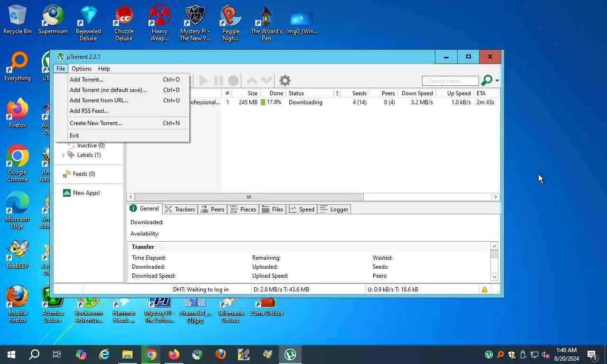The height and width of the screenshot is (364, 607).
Task: Open the BeeBEEP desktop icon
Action: pyautogui.click(x=18, y=254)
